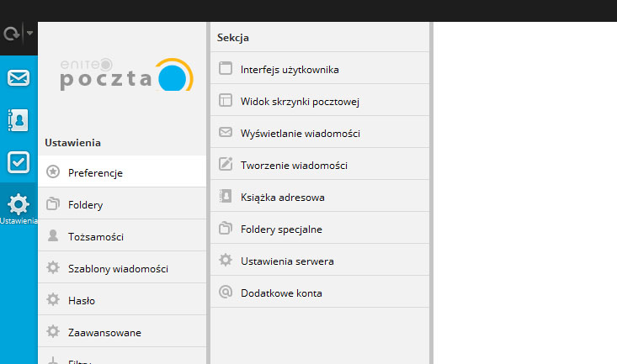Open the Tasks checkmark sidebar icon
Viewport: 617px width, 364px height.
19,162
